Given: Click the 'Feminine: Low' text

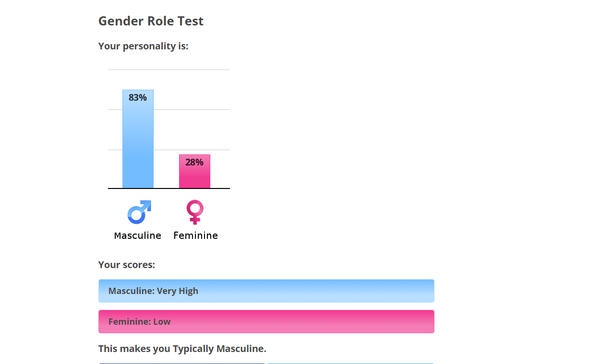Looking at the screenshot, I should (x=140, y=322).
